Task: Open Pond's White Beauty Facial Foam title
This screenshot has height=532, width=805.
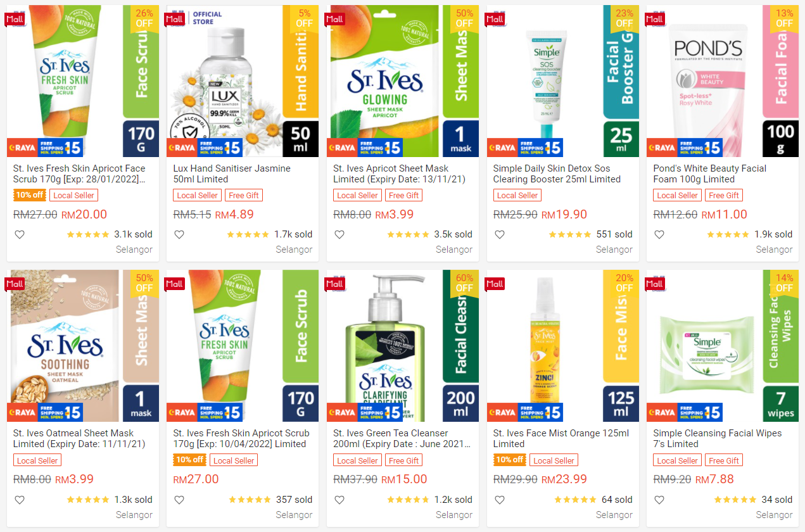Action: tap(709, 174)
